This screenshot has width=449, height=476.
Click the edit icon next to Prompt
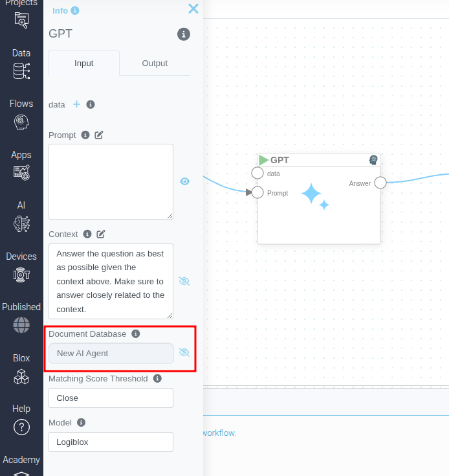(99, 135)
